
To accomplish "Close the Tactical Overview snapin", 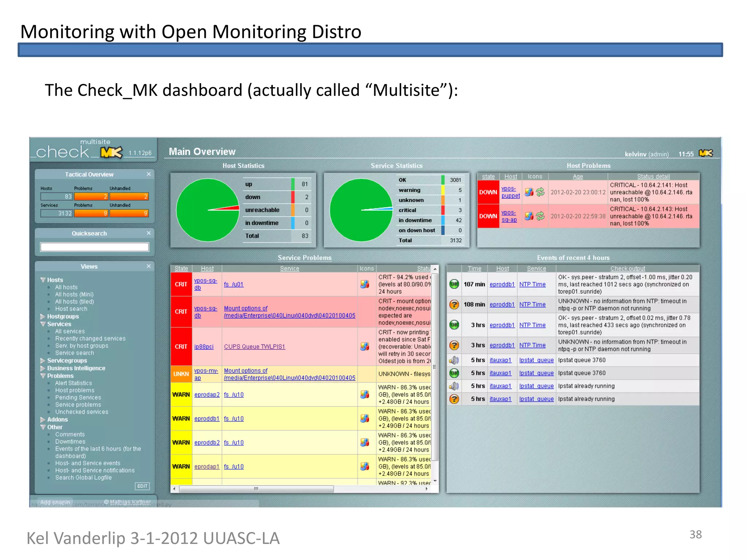I will click(x=149, y=174).
